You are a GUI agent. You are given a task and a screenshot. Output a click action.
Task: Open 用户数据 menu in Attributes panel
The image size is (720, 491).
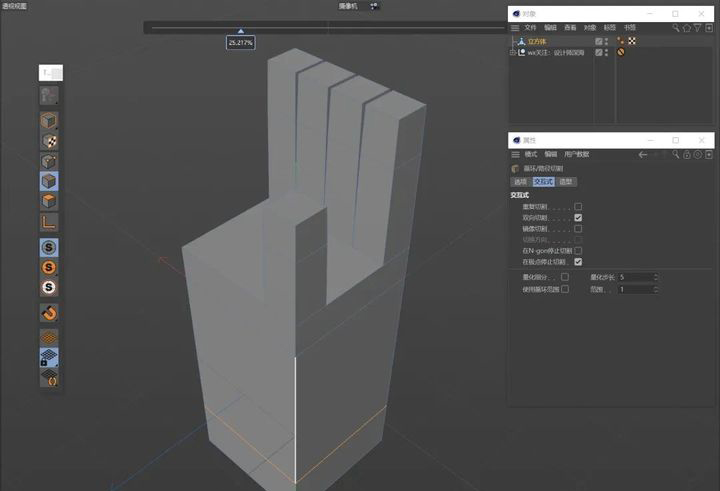coord(576,155)
